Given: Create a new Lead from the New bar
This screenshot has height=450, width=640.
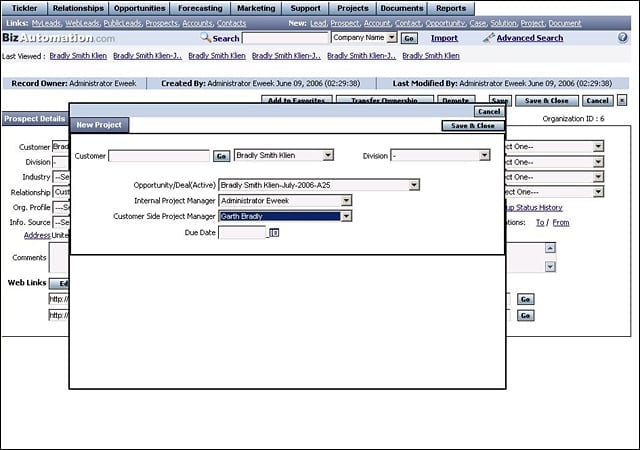Looking at the screenshot, I should (x=318, y=23).
